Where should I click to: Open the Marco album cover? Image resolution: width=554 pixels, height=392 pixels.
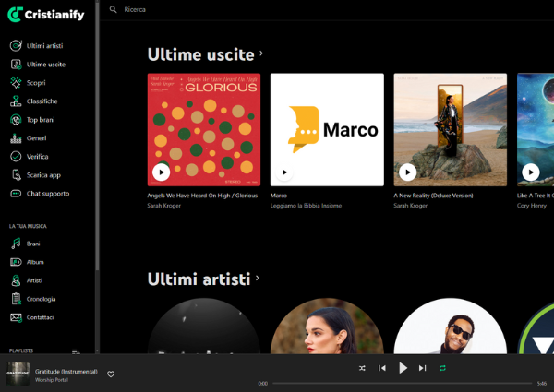(327, 129)
